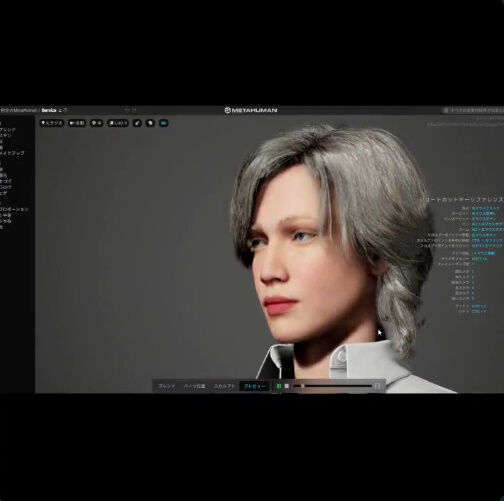This screenshot has width=504, height=501.
Task: Open the プロポーション section in left sidebar
Action: point(13,209)
